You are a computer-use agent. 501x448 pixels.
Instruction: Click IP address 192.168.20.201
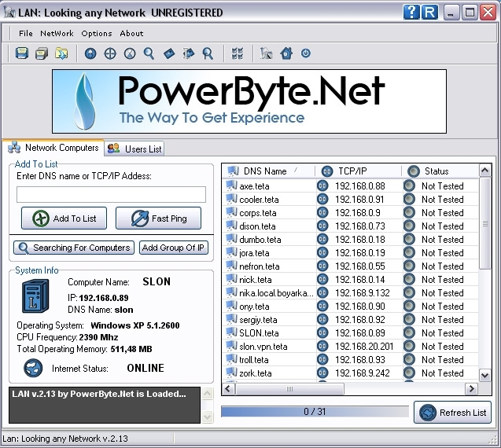click(x=364, y=347)
